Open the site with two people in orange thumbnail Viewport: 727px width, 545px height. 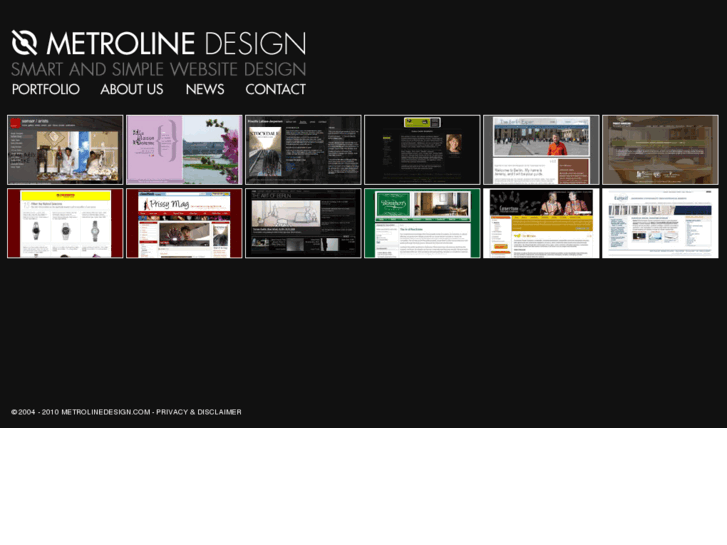tap(541, 223)
